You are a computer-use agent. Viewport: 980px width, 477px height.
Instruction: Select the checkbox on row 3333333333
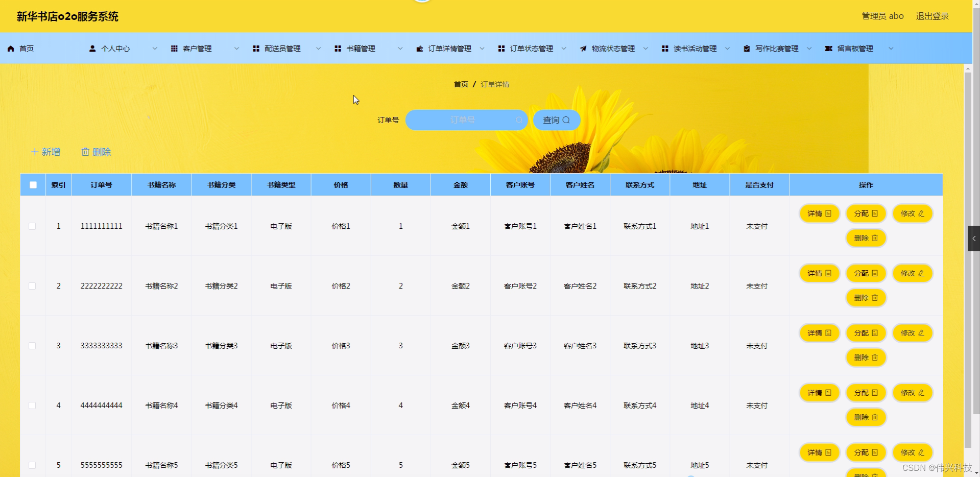33,345
